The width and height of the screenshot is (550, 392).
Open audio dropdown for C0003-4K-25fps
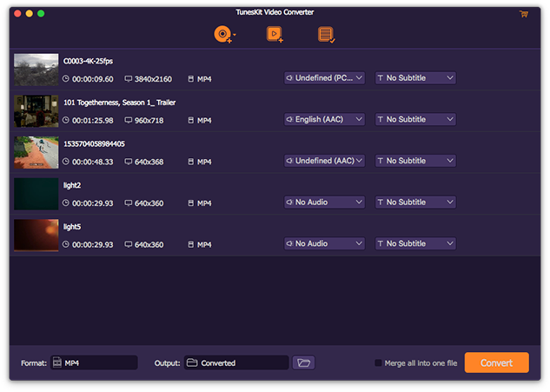[x=324, y=78]
